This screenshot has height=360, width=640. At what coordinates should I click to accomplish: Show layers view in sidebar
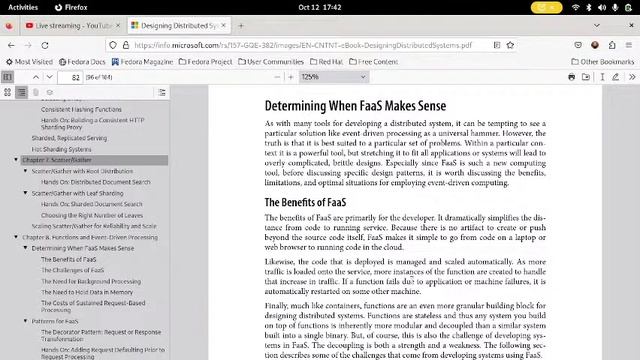pos(49,92)
